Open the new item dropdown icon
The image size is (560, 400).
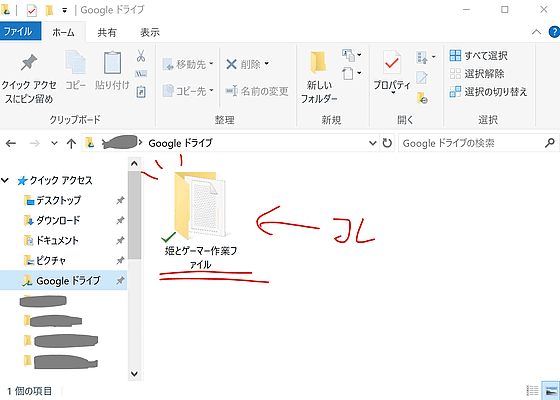tap(351, 55)
